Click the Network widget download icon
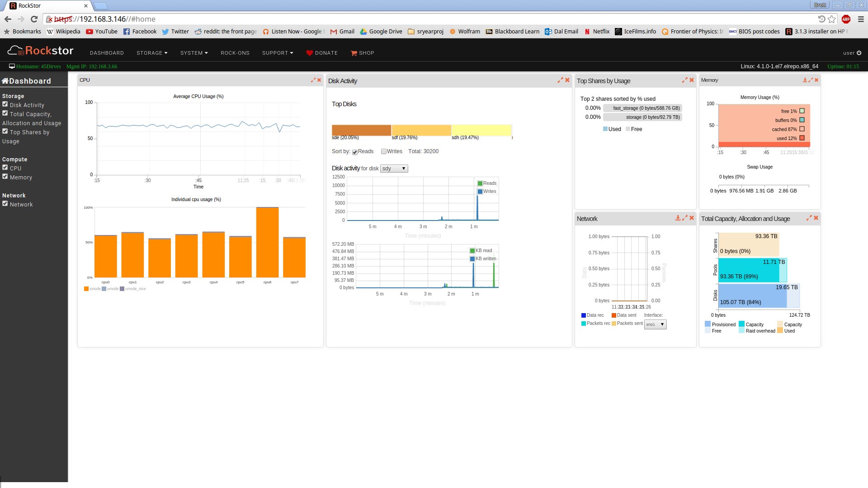The height and width of the screenshot is (488, 868). (678, 218)
